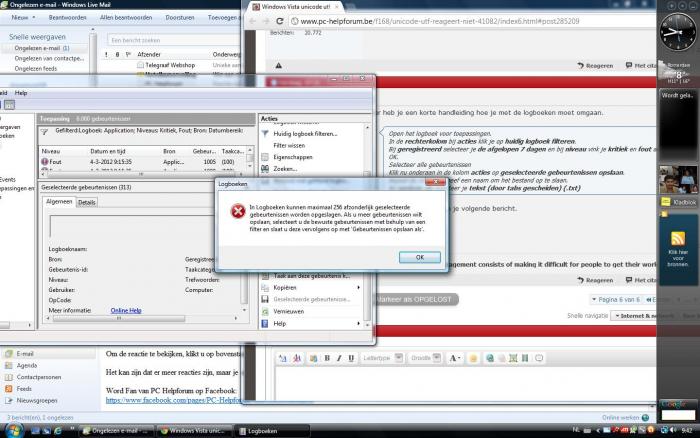This screenshot has height=438, width=700.
Task: Open the text color A dropdown in editor
Action: [454, 358]
